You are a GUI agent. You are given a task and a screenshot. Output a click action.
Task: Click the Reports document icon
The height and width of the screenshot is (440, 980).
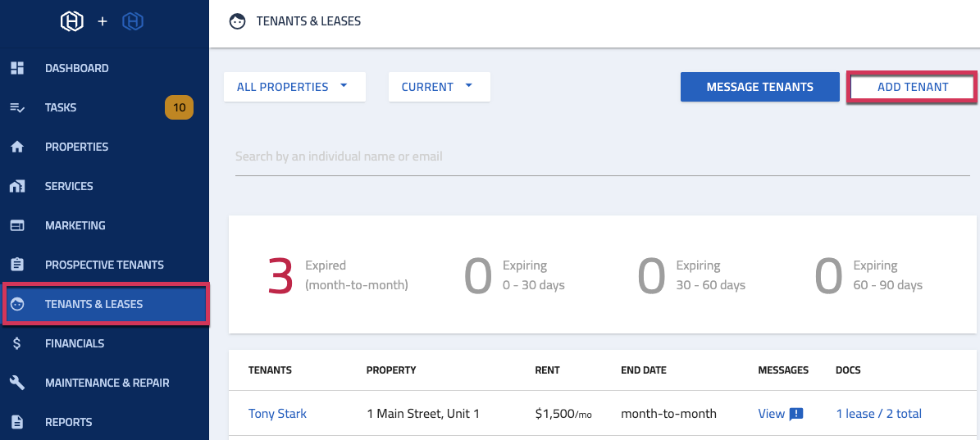point(17,422)
